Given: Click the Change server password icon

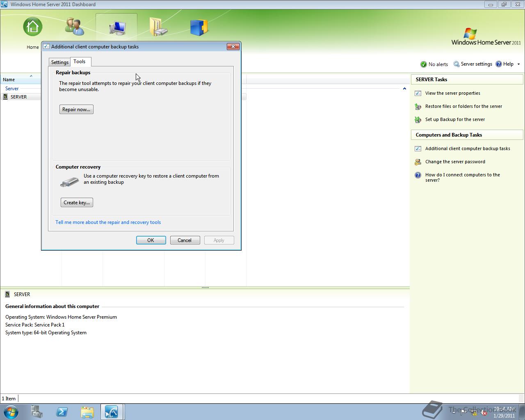Looking at the screenshot, I should point(418,162).
